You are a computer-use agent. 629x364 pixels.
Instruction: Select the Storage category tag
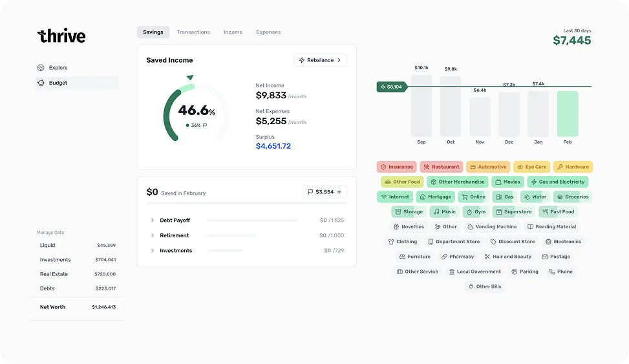click(x=409, y=212)
